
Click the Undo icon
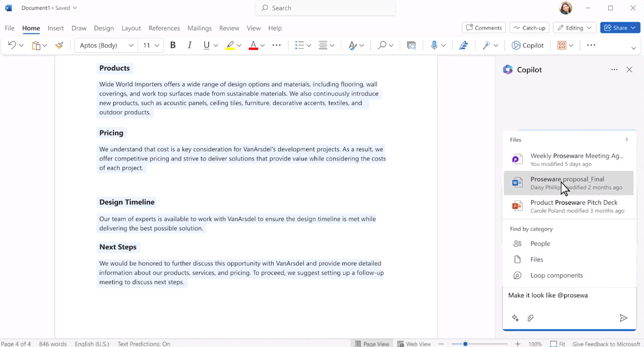(12, 46)
